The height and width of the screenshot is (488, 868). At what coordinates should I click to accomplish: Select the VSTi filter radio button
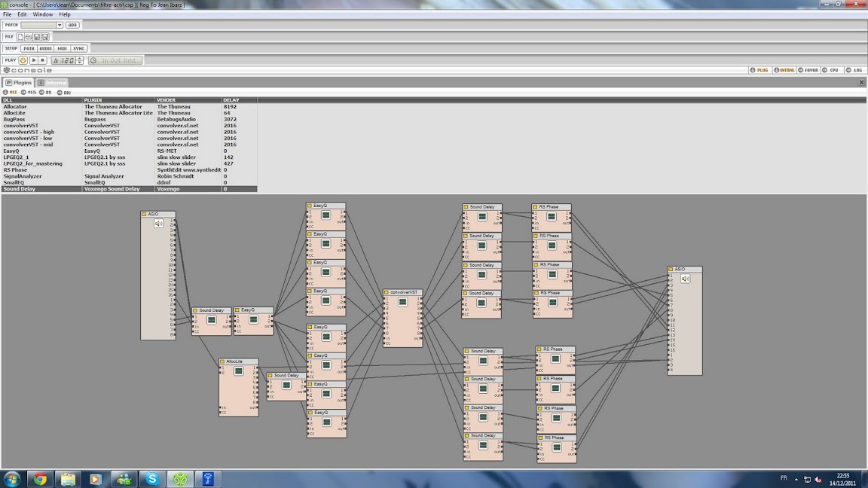pyautogui.click(x=23, y=93)
